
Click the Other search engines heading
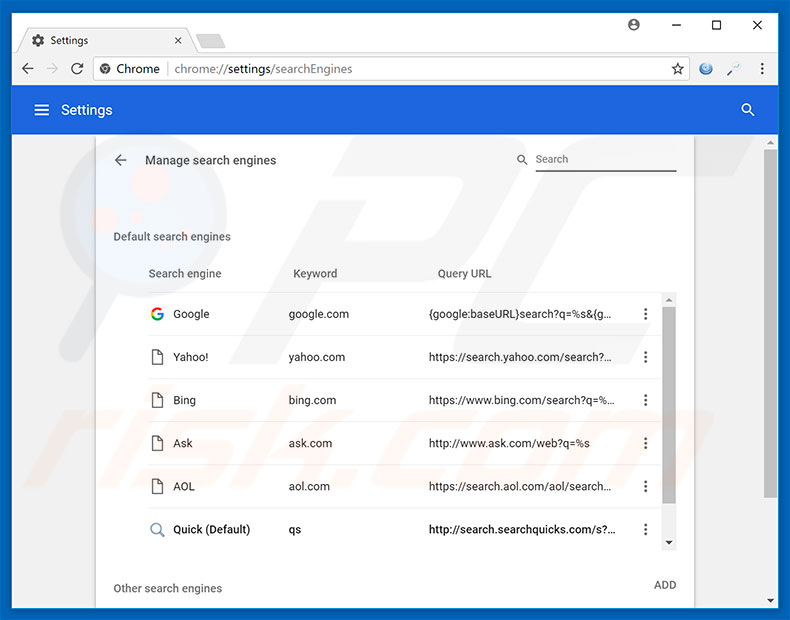click(168, 588)
